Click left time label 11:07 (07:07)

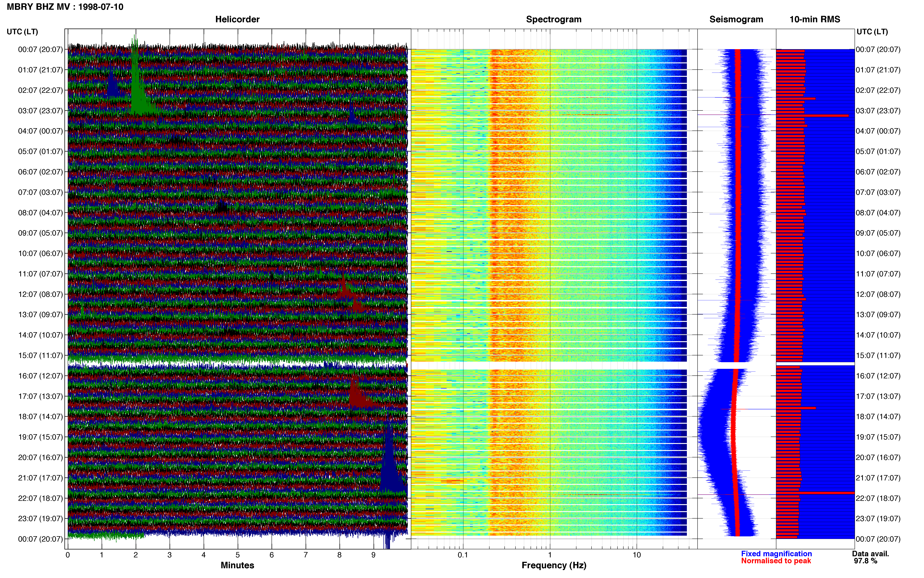[x=41, y=274]
